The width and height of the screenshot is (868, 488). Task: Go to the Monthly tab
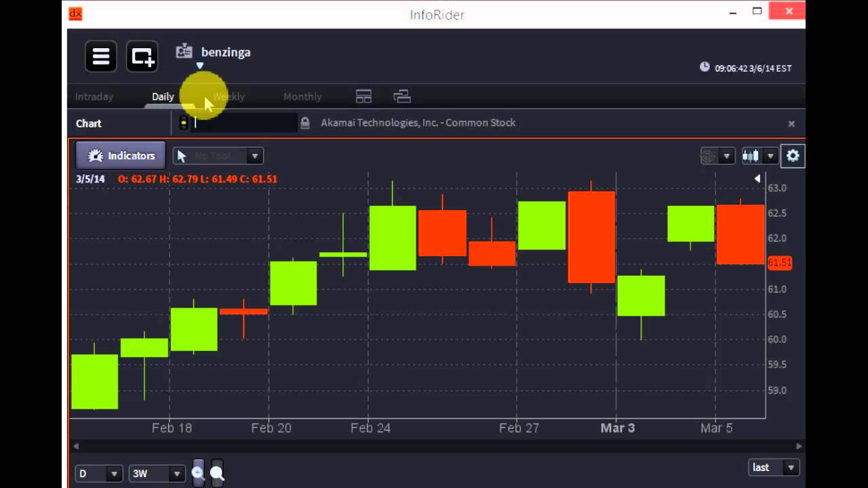(302, 96)
